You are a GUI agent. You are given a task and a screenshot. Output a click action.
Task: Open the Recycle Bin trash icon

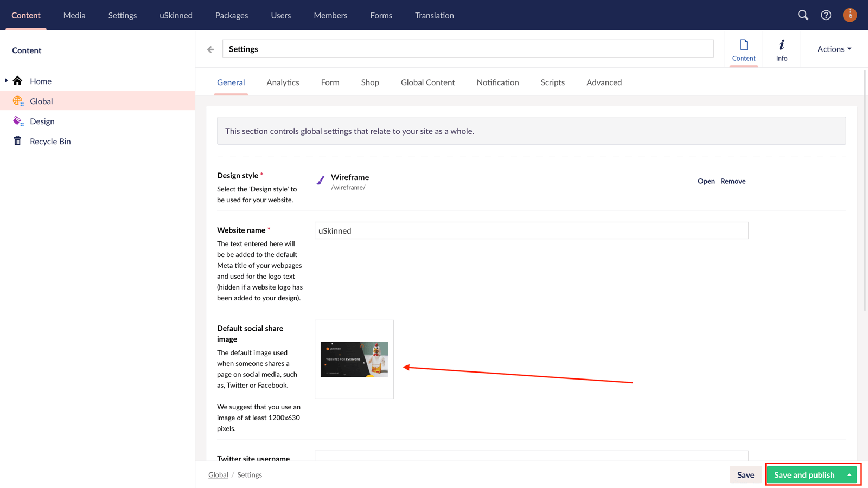[x=18, y=141]
